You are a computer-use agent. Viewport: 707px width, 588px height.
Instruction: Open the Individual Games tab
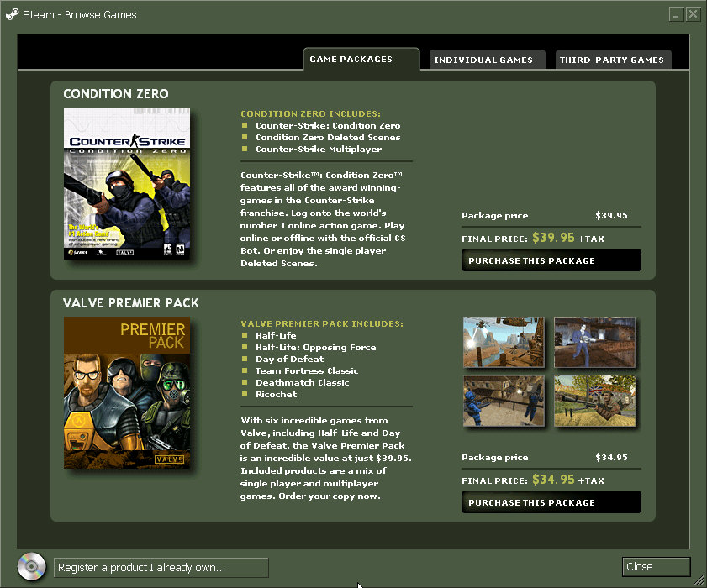(x=483, y=60)
